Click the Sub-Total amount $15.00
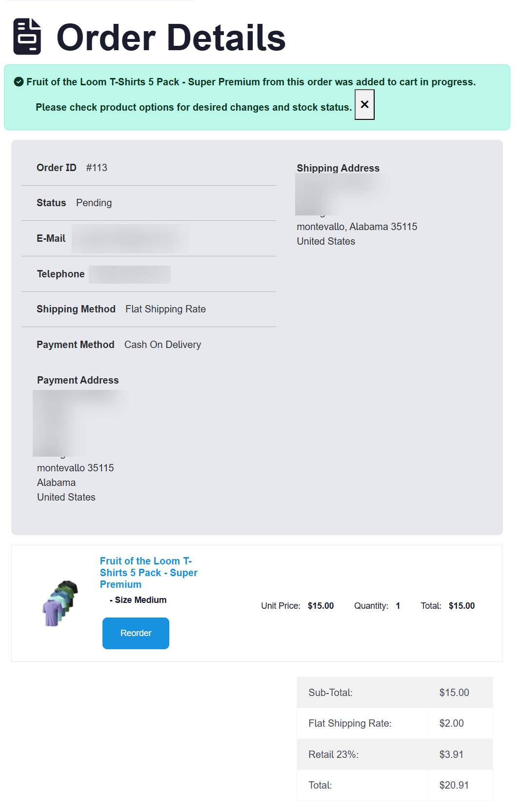This screenshot has height=812, width=521. pyautogui.click(x=454, y=693)
